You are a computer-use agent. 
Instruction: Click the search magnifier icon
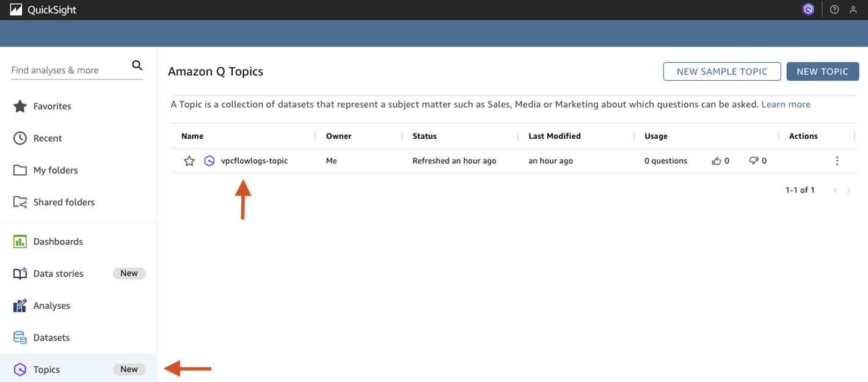pos(137,65)
